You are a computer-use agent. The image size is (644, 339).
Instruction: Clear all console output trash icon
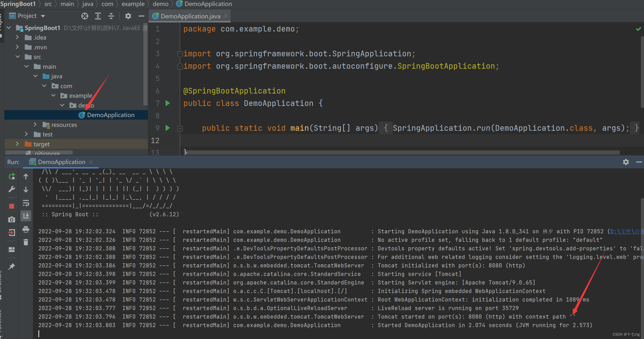(x=26, y=242)
